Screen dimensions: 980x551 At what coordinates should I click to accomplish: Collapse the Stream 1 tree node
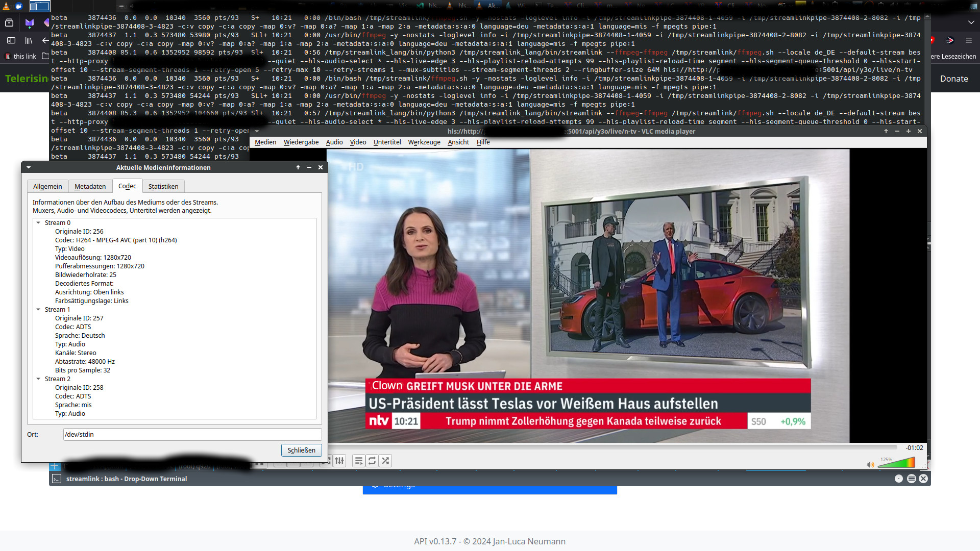(38, 310)
